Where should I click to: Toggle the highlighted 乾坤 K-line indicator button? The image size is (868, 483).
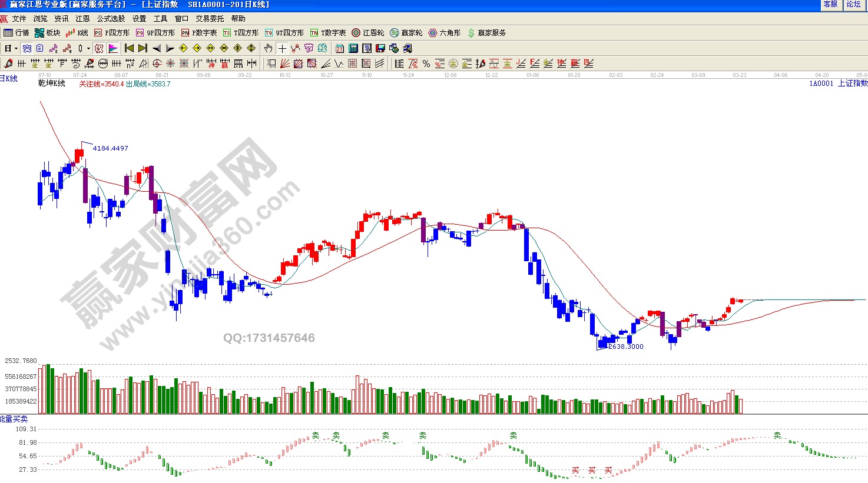(99, 48)
